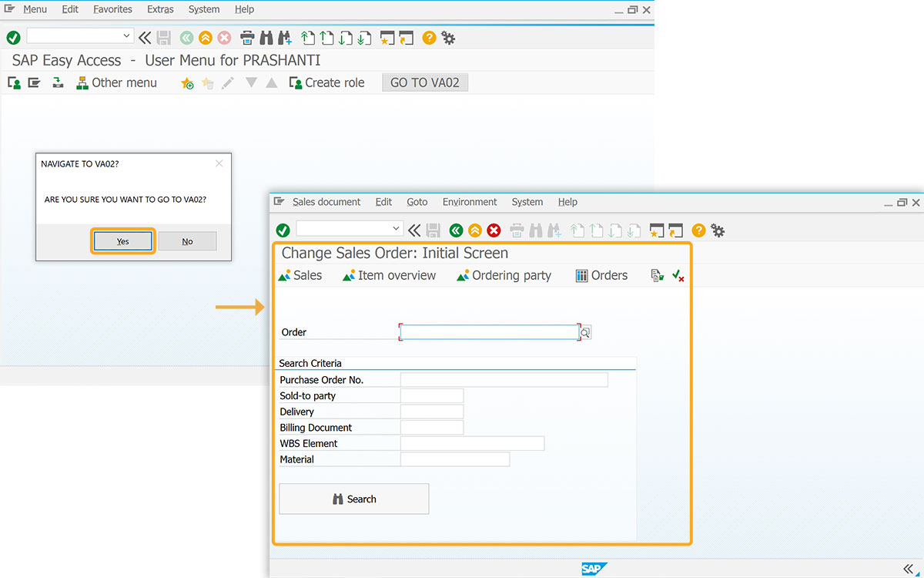Close the Navigate to VA02 dialog

pos(219,163)
